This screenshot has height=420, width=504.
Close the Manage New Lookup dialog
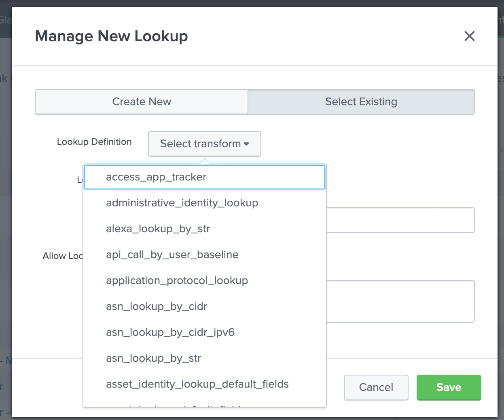(469, 36)
